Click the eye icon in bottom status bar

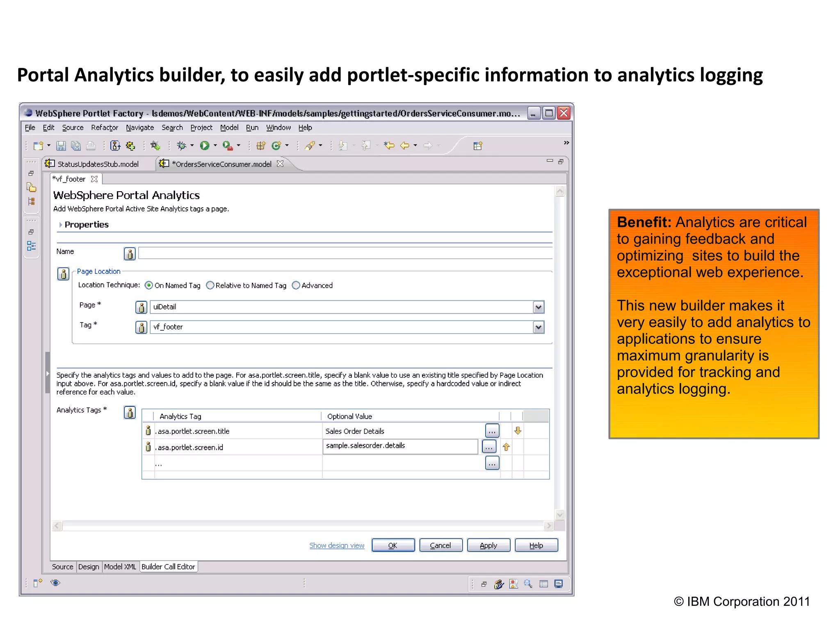(55, 583)
